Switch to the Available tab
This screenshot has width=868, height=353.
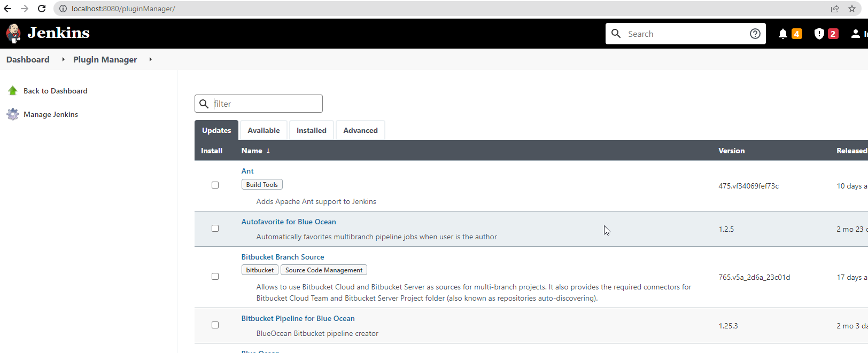click(x=263, y=130)
